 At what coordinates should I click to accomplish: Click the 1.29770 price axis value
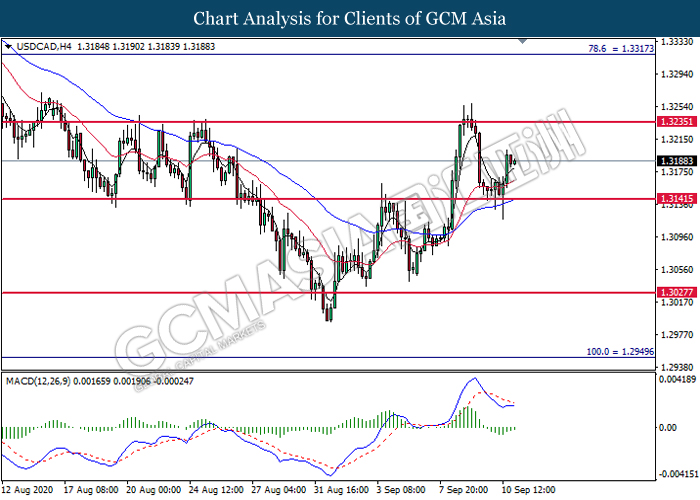point(677,335)
